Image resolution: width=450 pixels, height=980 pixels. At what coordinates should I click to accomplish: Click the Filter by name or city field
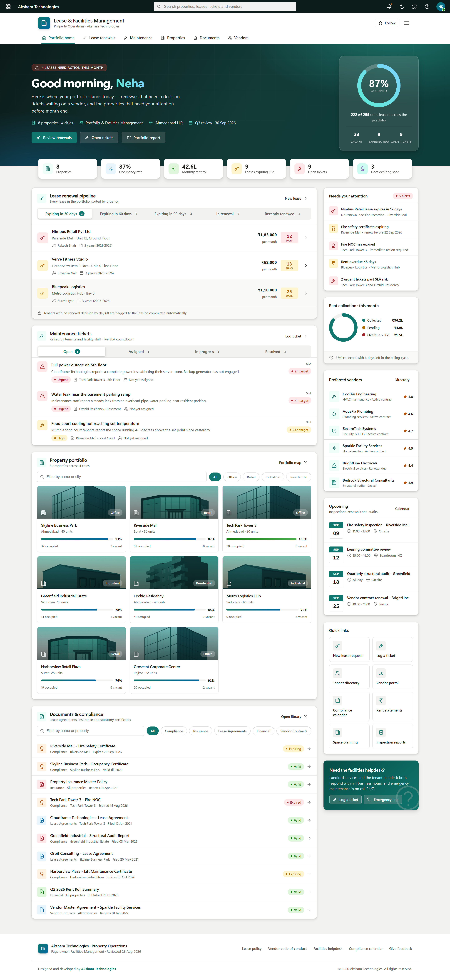(122, 477)
